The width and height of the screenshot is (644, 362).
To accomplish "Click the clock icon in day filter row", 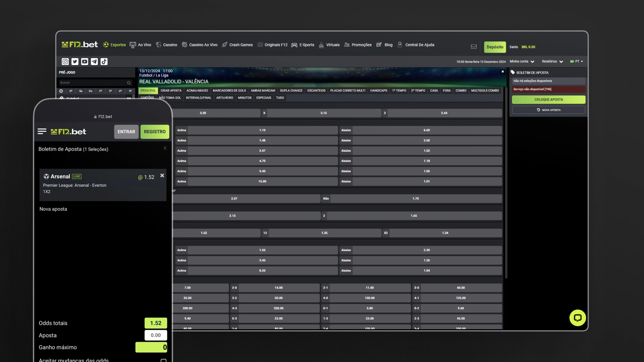I will tap(61, 91).
